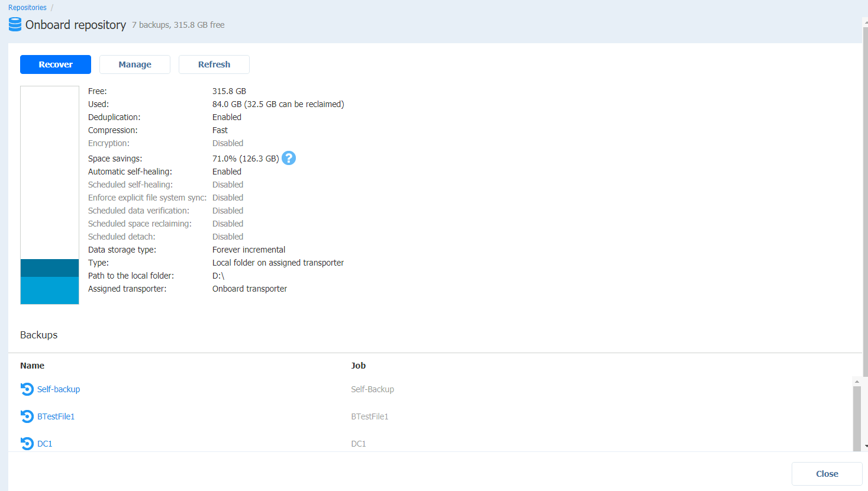Image resolution: width=868 pixels, height=491 pixels.
Task: Click the 'Forever incremental' storage type value
Action: (249, 250)
